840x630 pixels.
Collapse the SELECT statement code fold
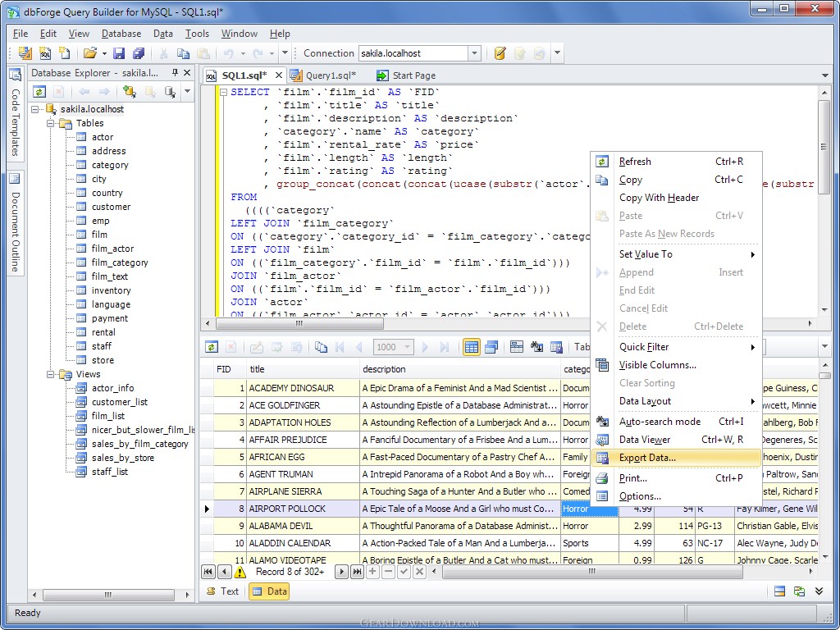pyautogui.click(x=223, y=92)
